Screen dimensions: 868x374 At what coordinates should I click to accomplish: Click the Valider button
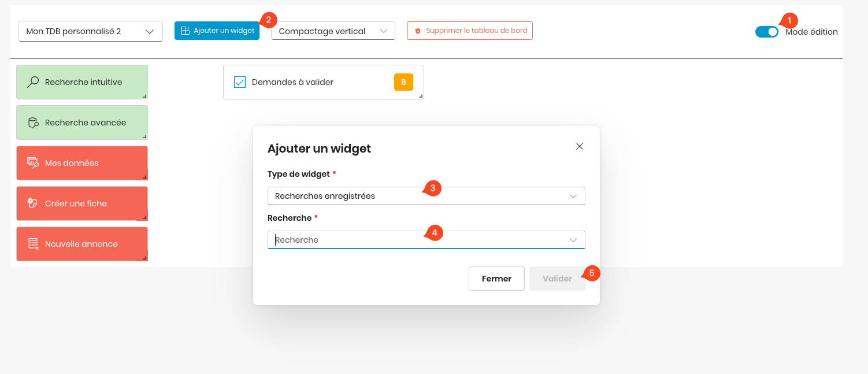557,279
